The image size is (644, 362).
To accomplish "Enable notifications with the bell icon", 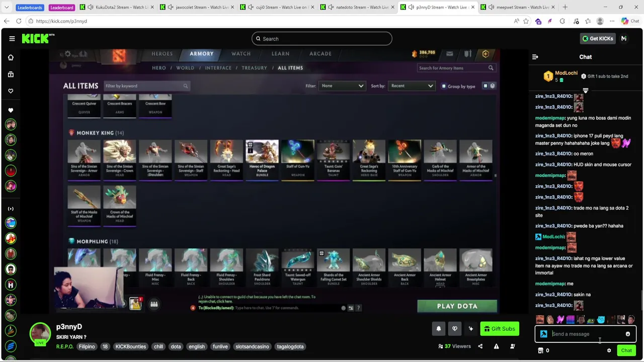I will tap(439, 329).
